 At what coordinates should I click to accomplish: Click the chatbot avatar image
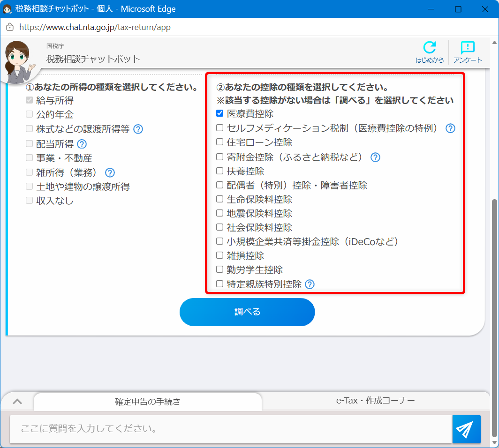(x=18, y=61)
